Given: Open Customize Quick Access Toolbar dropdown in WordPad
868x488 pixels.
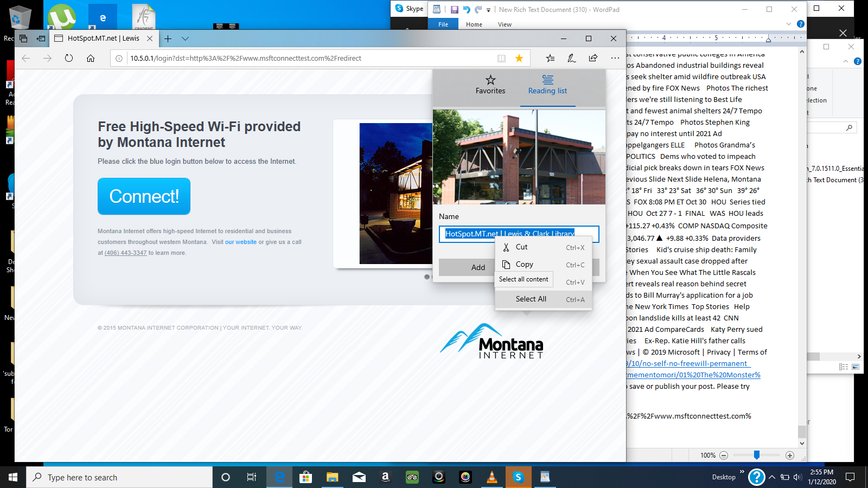Looking at the screenshot, I should point(488,10).
